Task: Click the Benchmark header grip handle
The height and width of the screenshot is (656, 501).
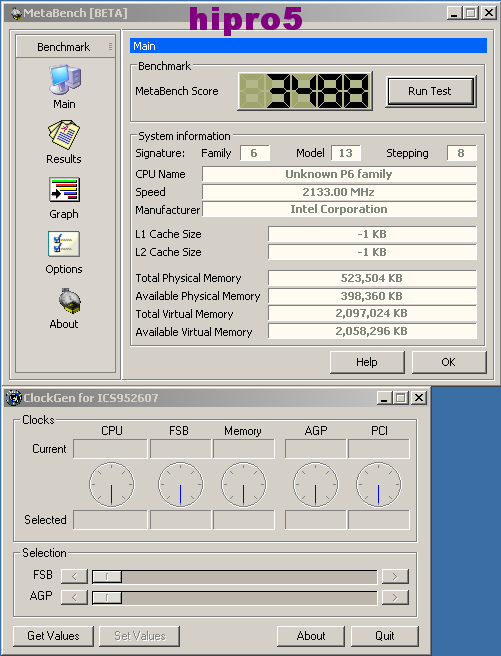Action: click(110, 46)
